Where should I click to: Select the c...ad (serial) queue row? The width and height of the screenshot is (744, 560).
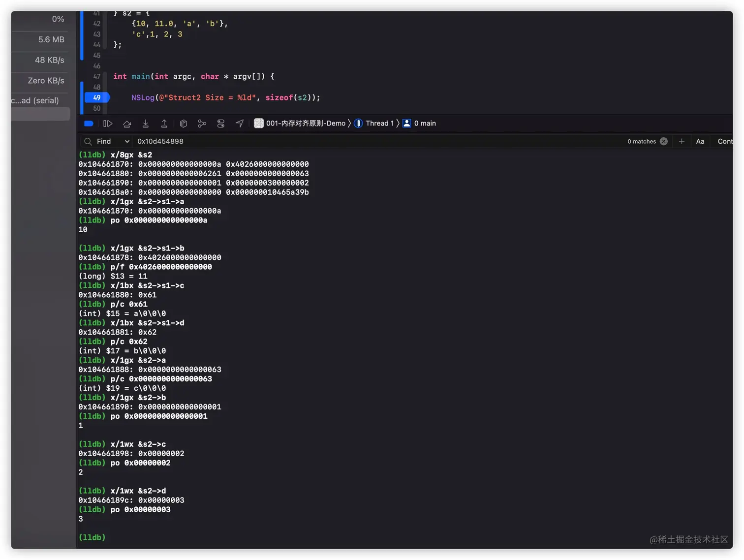[35, 100]
